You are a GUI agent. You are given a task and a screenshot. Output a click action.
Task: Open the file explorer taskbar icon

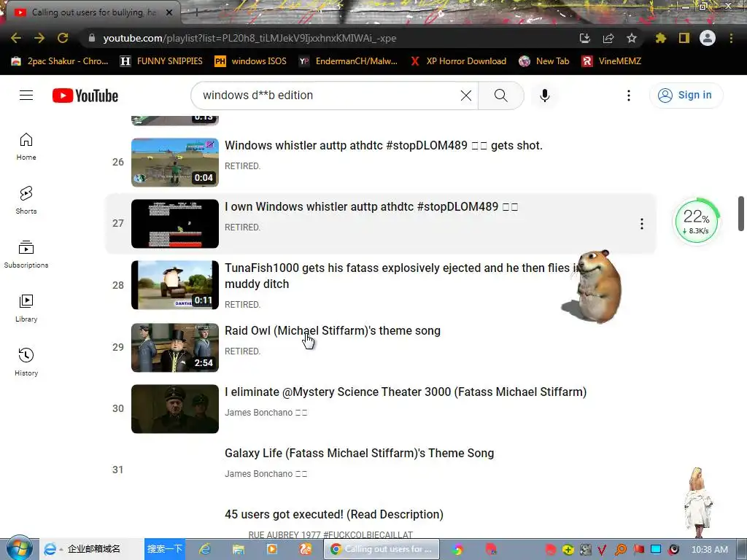(239, 549)
